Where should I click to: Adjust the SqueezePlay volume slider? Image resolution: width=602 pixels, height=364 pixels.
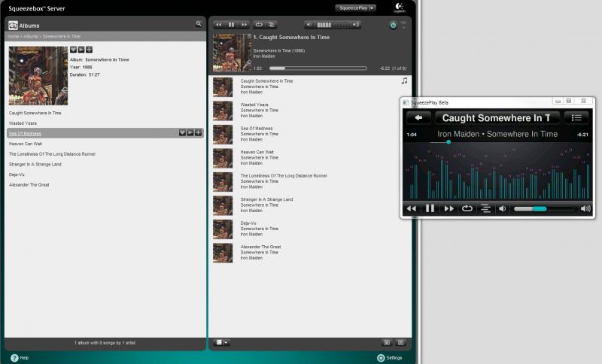[543, 208]
